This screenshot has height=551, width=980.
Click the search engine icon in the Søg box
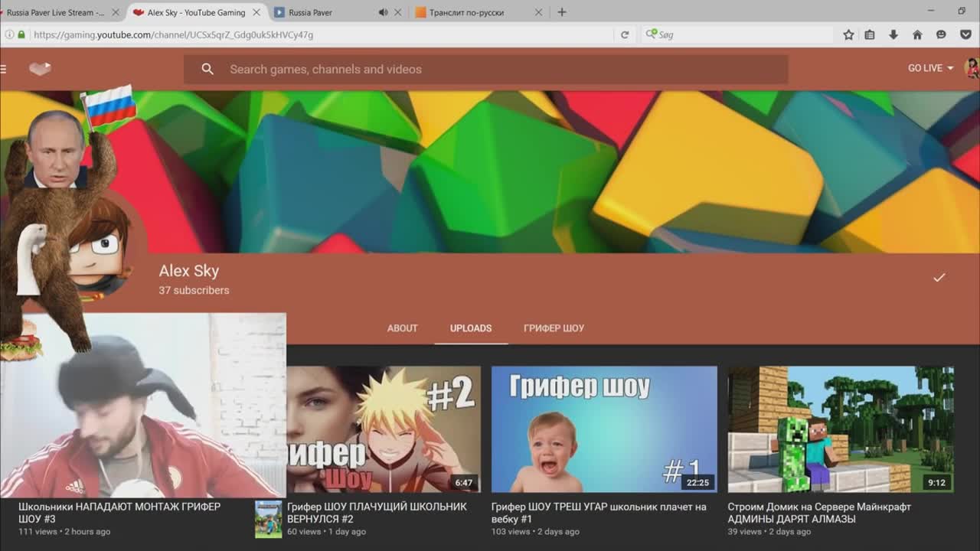click(652, 34)
